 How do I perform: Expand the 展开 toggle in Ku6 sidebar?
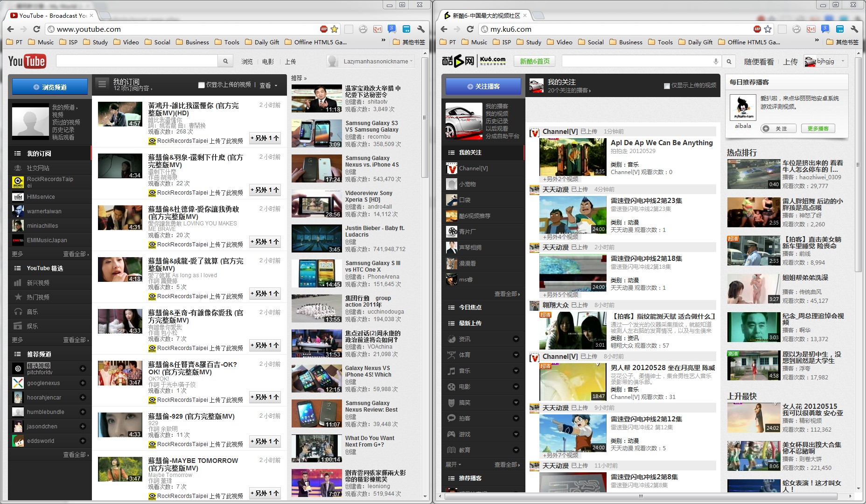[x=453, y=464]
